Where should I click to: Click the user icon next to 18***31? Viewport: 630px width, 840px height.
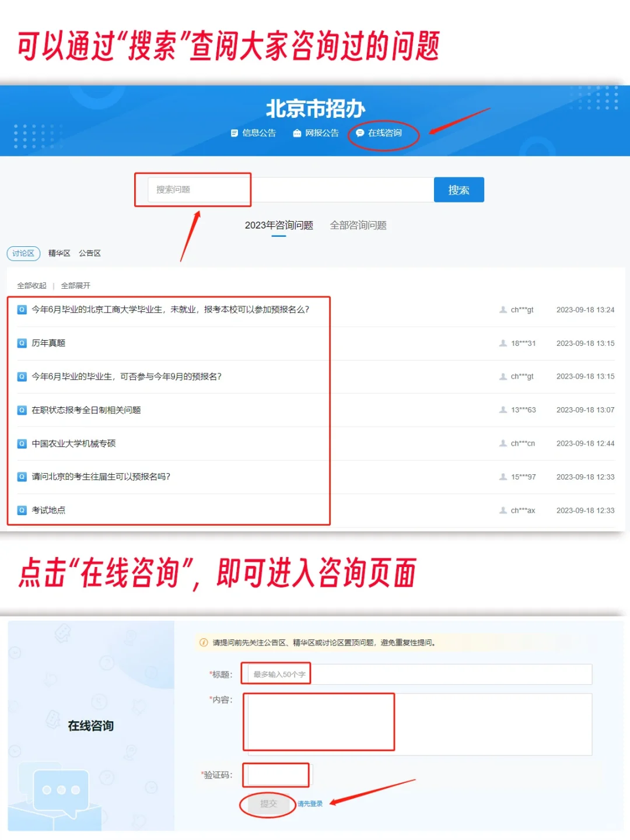point(502,343)
